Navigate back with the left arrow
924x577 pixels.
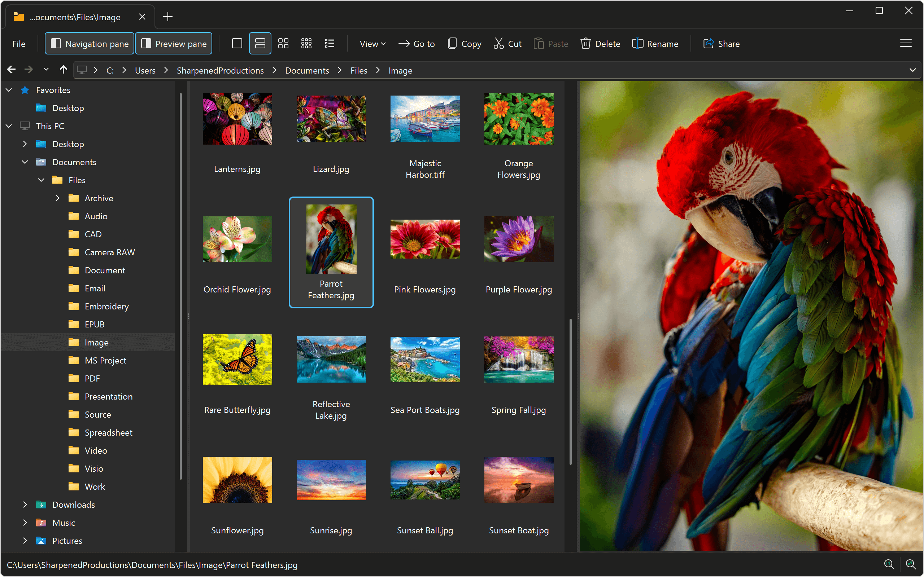click(12, 70)
